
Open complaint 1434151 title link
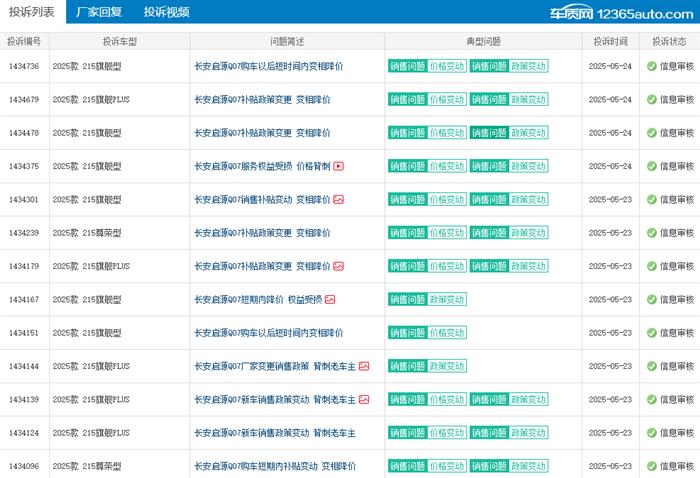tap(268, 333)
